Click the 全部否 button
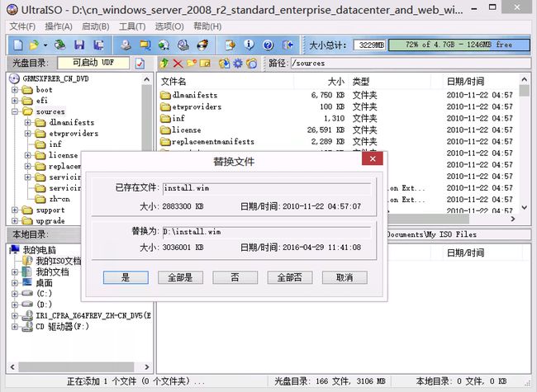This screenshot has width=537, height=392. [x=290, y=277]
